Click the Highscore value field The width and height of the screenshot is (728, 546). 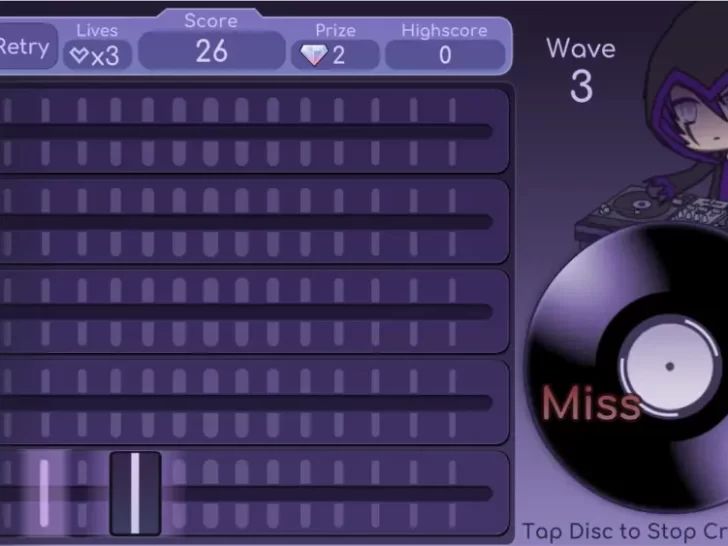pos(445,55)
